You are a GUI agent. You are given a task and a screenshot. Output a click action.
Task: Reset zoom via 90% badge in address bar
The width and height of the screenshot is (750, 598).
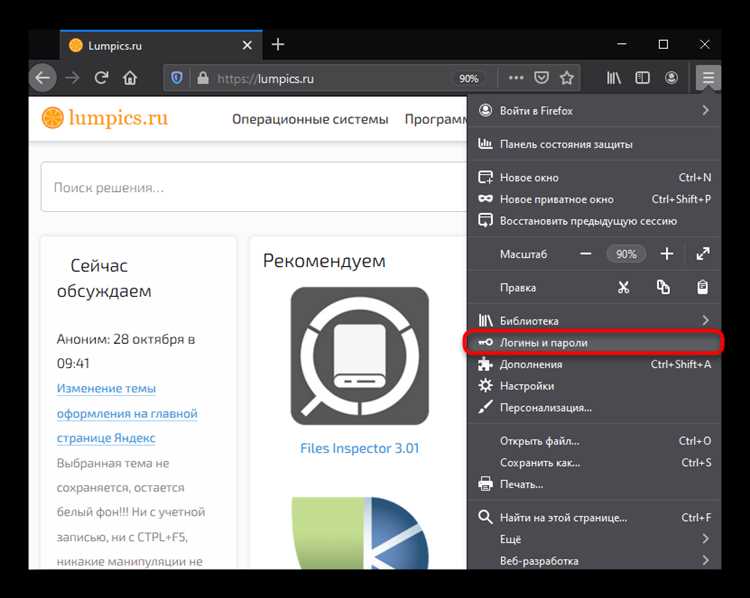coord(468,78)
